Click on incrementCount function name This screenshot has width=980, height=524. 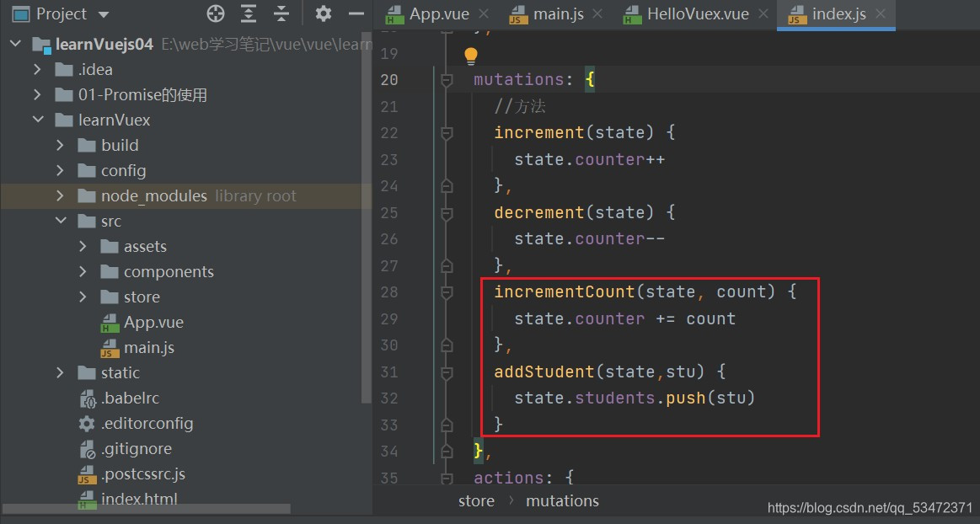pyautogui.click(x=565, y=291)
